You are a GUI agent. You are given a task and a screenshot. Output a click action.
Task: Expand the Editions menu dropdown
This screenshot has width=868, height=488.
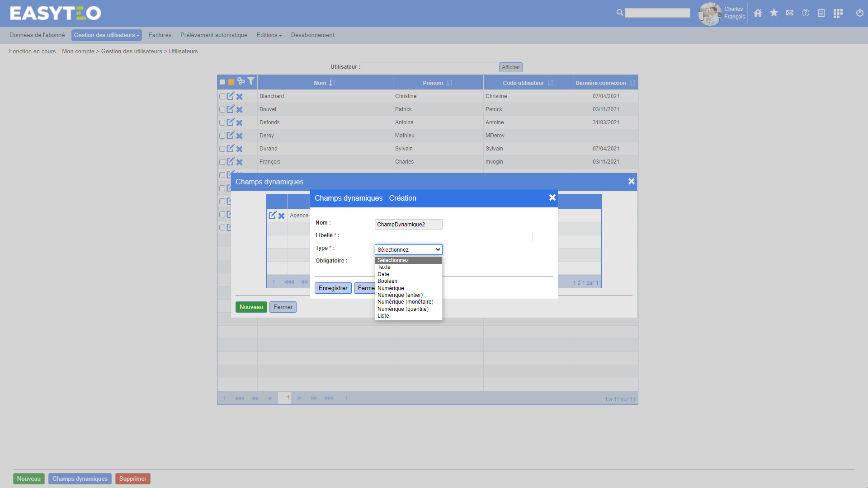269,35
